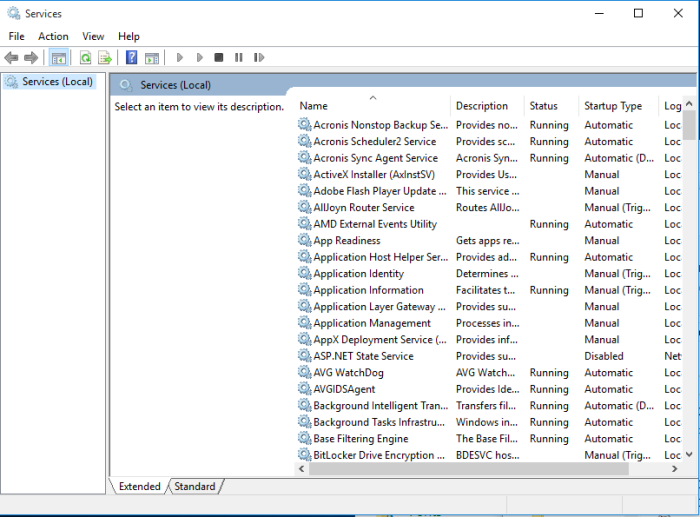Viewport: 700px width, 517px height.
Task: Select Application Host Helper Service row
Action: pos(490,257)
